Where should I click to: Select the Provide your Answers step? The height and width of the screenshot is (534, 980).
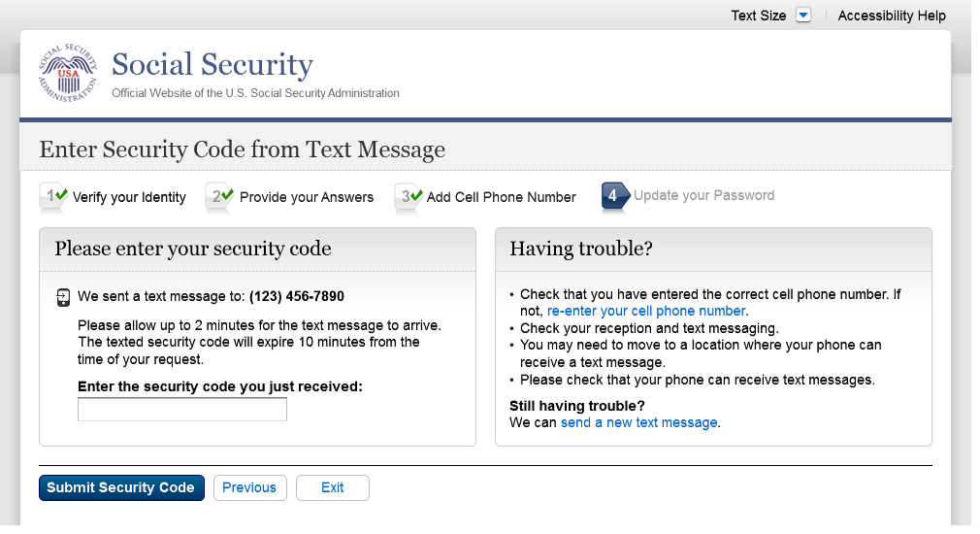(307, 197)
